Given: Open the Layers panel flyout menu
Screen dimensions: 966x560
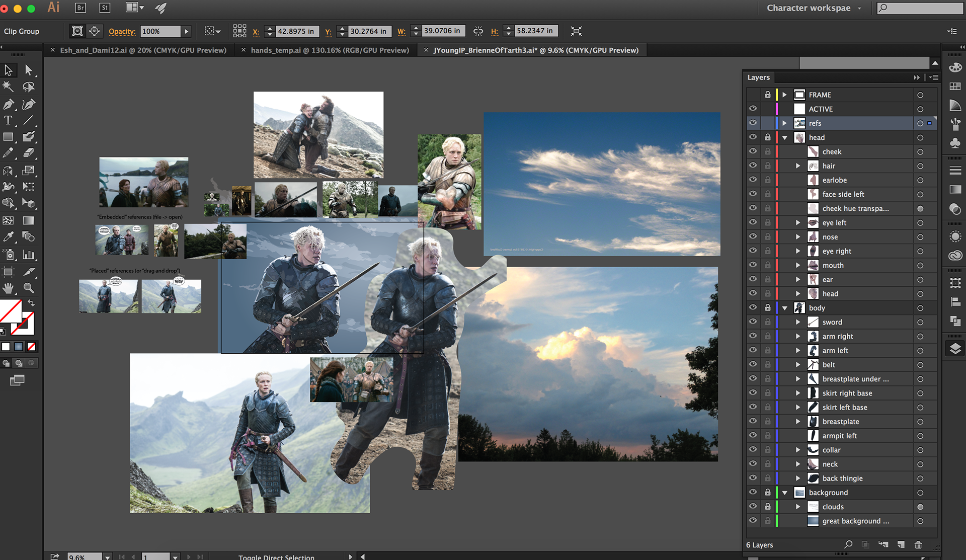Looking at the screenshot, I should click(934, 77).
